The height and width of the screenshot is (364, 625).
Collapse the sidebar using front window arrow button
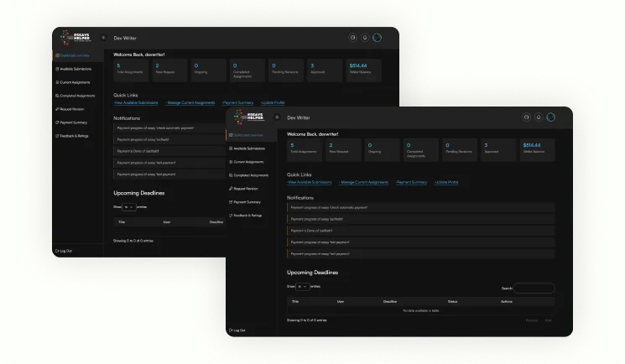[x=278, y=117]
